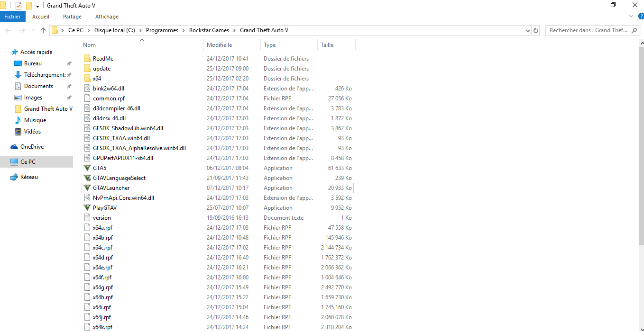Expand the Disque local (C:) breadcrumb chevron
The image size is (644, 331).
click(x=140, y=30)
